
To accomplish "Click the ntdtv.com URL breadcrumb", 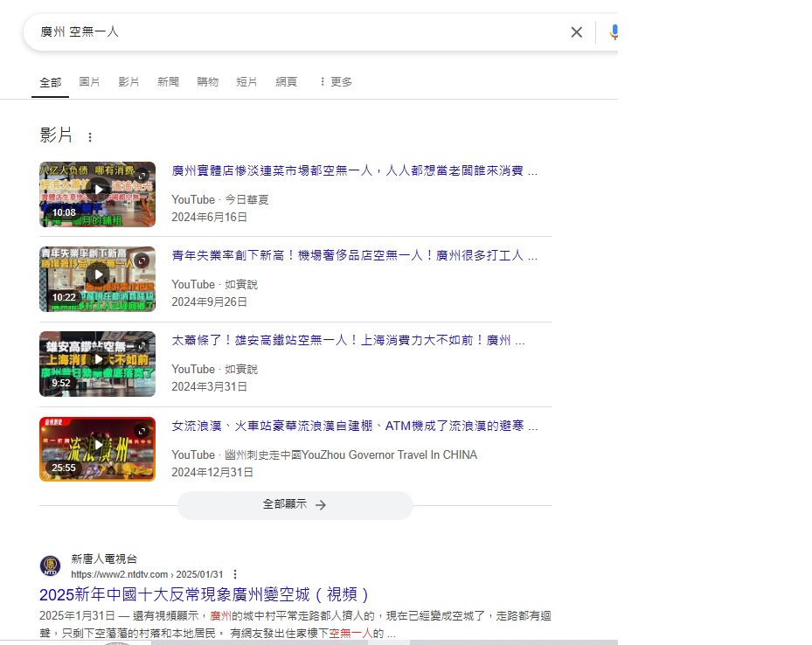I will (x=147, y=574).
